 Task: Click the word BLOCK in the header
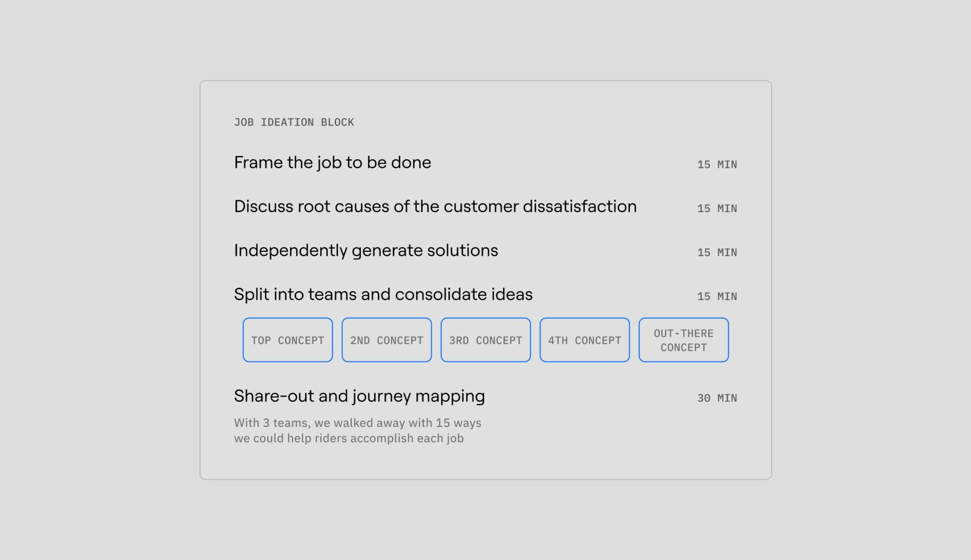(338, 122)
